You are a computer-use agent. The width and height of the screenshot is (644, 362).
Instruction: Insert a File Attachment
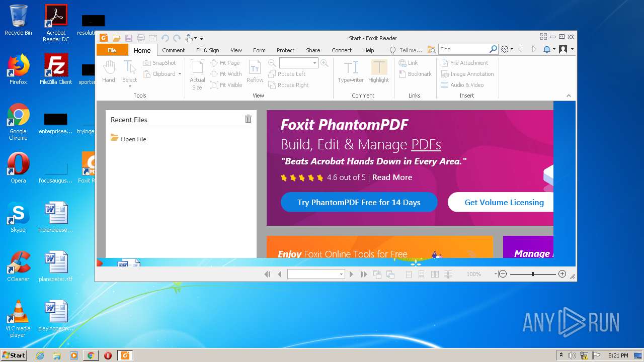(465, 63)
